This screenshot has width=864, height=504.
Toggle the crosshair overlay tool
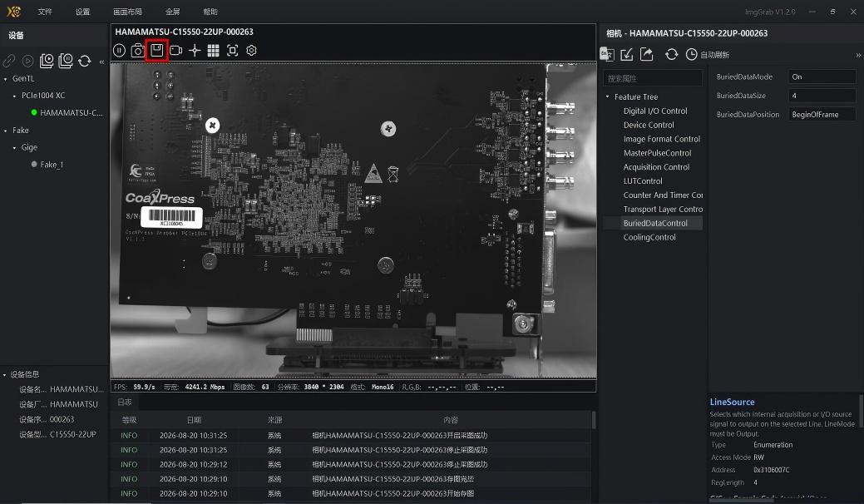pos(195,51)
